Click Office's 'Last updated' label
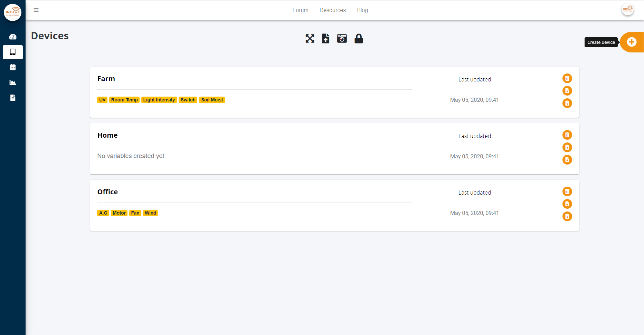This screenshot has height=335, width=644. point(475,193)
